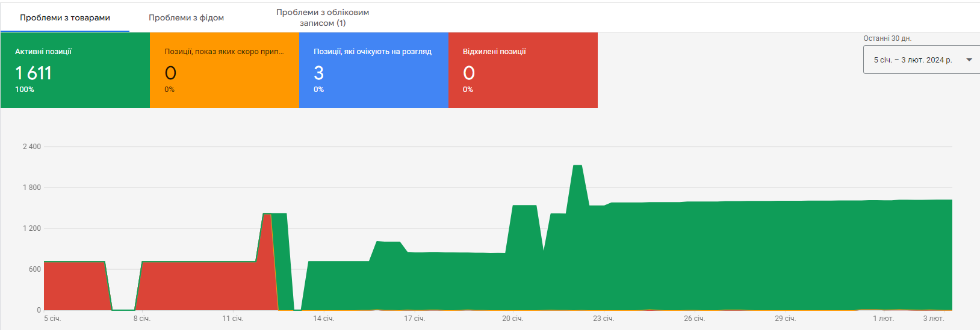The height and width of the screenshot is (330, 980).
Task: Click the 23 січ. date on the x-axis
Action: tap(603, 319)
